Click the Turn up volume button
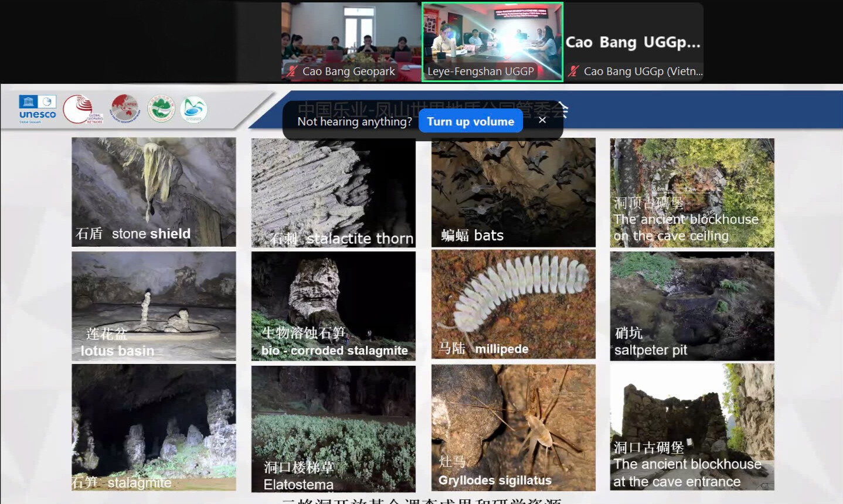The height and width of the screenshot is (504, 843). 470,121
